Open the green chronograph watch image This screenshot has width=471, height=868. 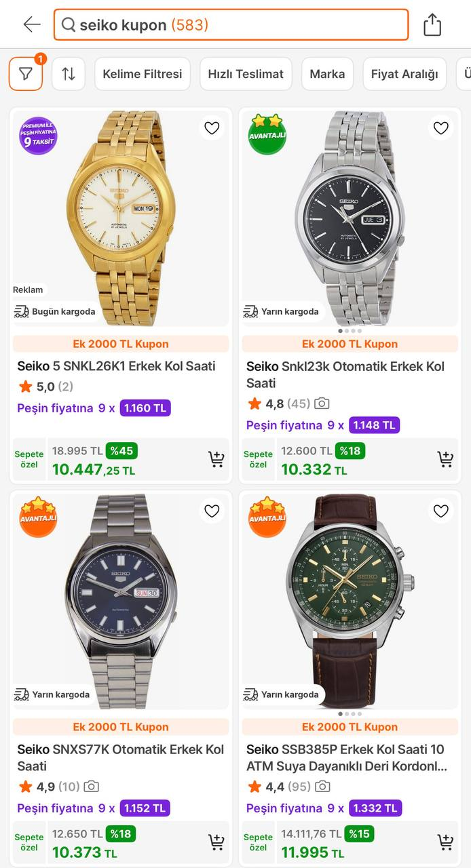(x=350, y=597)
